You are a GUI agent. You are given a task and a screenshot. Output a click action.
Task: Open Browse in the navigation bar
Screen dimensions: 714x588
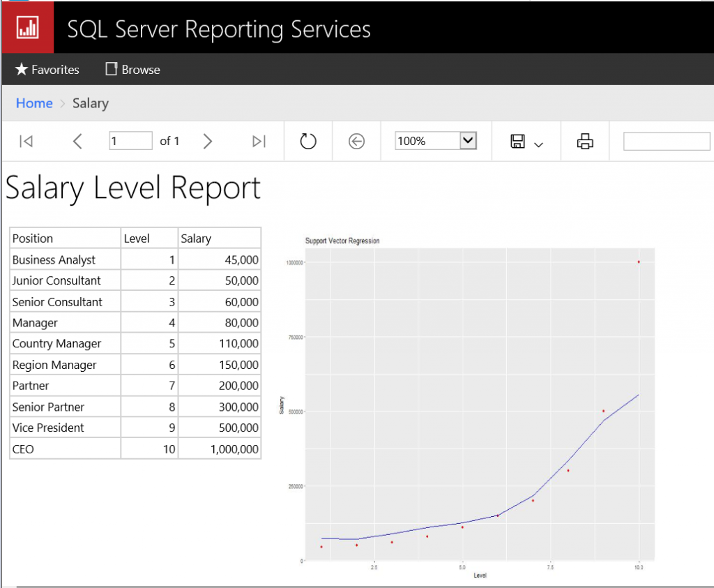click(x=133, y=70)
